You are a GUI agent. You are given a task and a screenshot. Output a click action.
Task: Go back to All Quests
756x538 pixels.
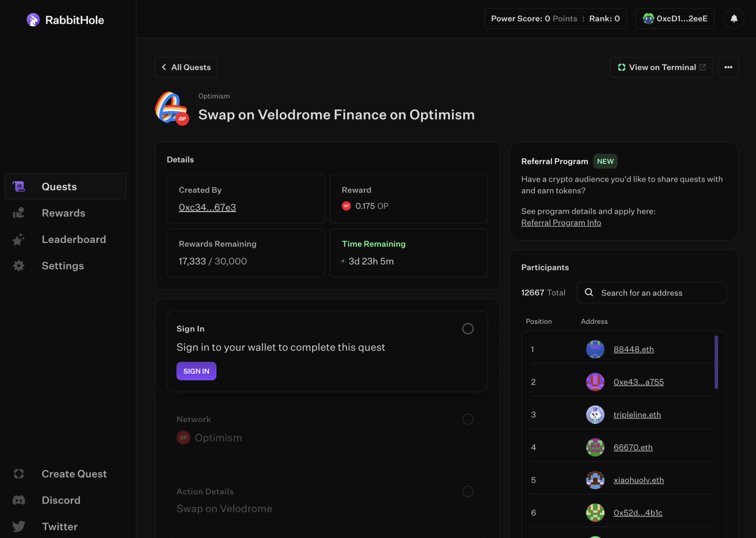click(186, 67)
